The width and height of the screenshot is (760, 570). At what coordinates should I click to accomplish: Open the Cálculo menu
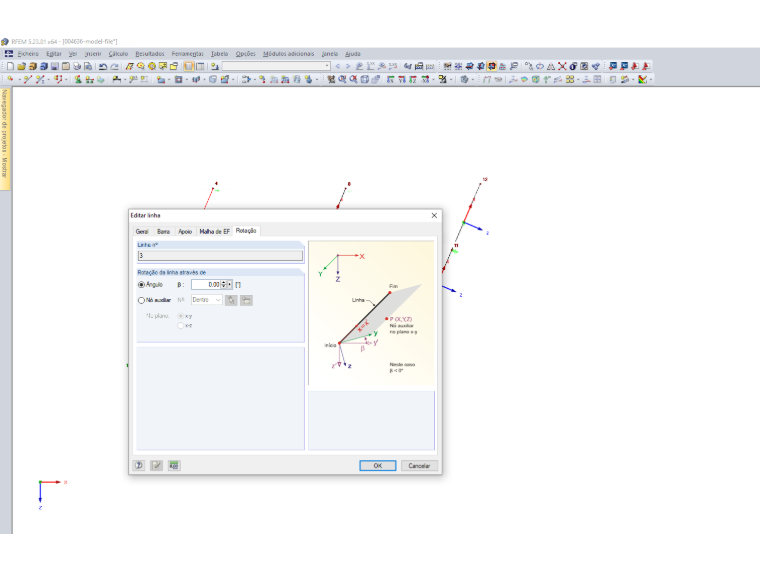[x=118, y=54]
